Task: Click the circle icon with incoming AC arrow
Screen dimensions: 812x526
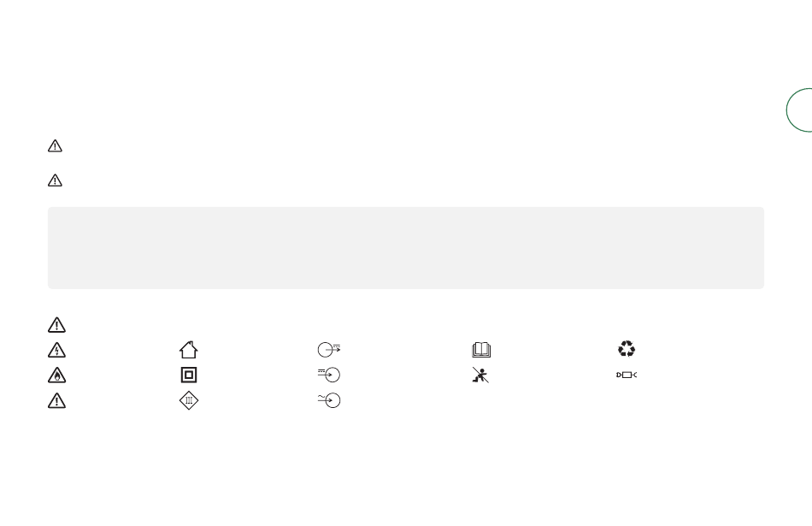Action: pos(329,399)
